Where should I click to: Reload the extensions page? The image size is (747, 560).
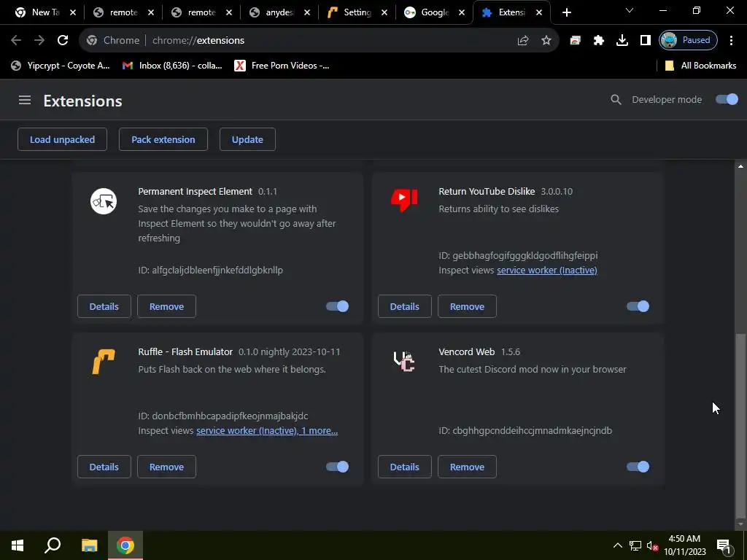point(63,41)
